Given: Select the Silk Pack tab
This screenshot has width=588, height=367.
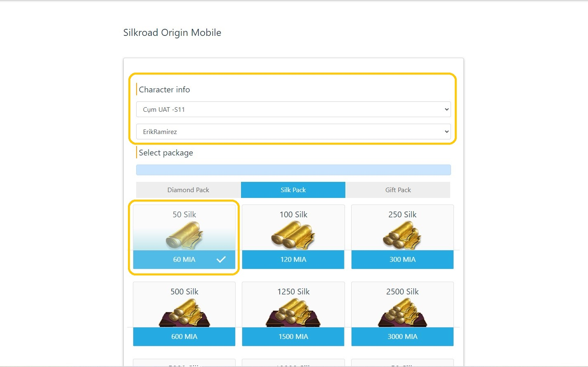Looking at the screenshot, I should tap(293, 190).
